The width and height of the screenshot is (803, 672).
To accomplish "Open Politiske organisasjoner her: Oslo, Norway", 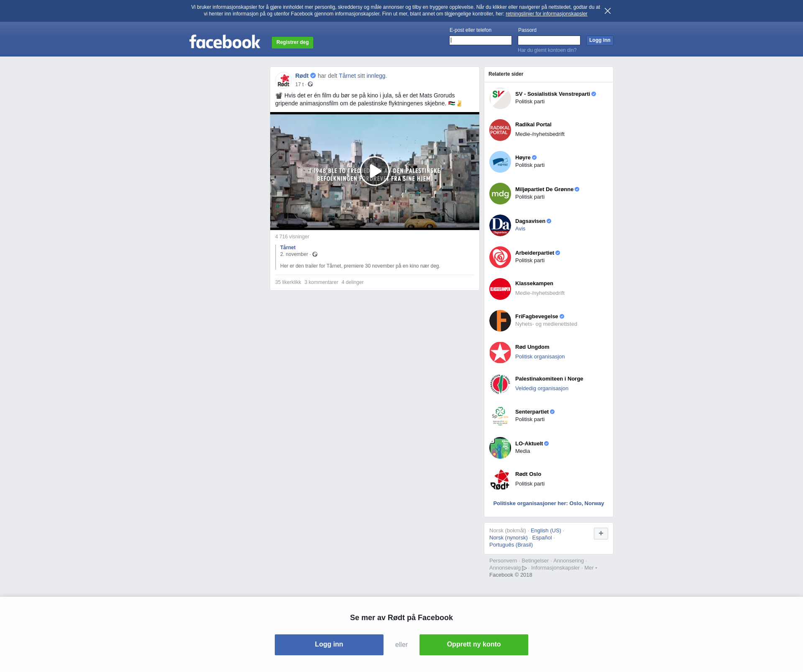I will pyautogui.click(x=549, y=503).
